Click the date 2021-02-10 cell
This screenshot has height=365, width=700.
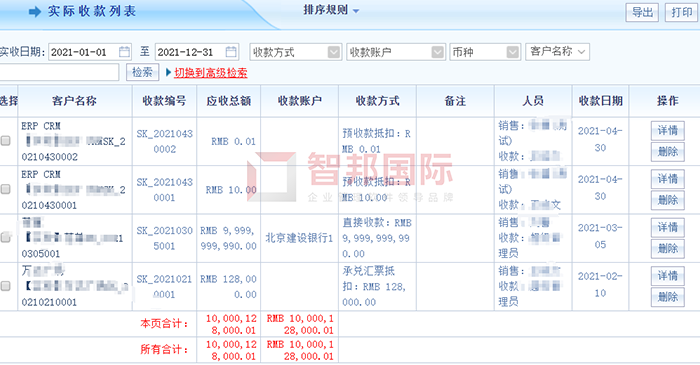[600, 285]
